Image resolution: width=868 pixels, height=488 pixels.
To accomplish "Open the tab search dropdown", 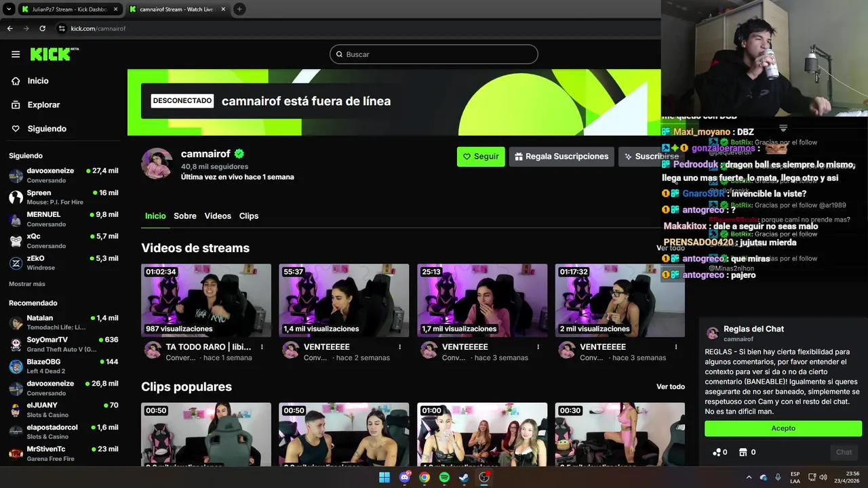I will tap(9, 9).
